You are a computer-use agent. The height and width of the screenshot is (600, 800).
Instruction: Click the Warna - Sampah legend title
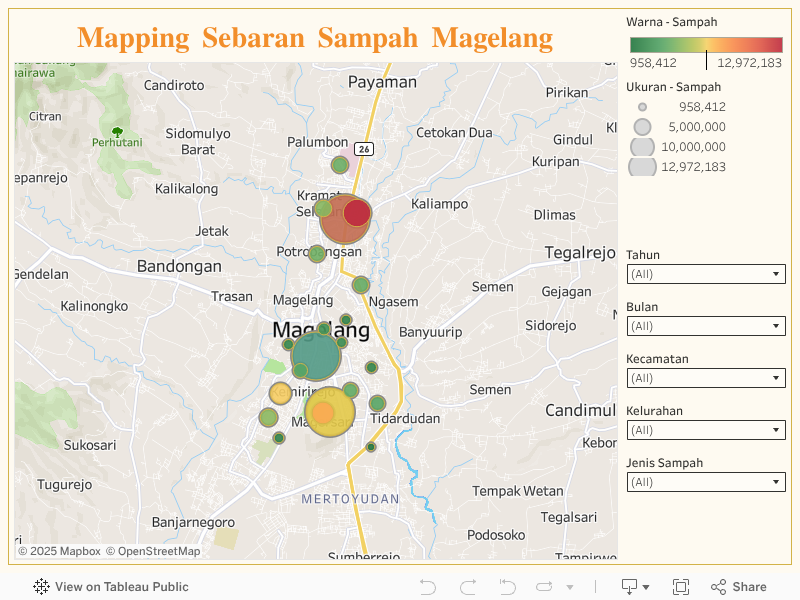coord(671,22)
